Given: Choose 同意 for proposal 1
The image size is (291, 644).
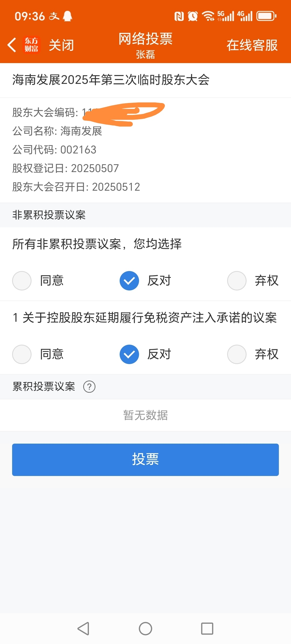Looking at the screenshot, I should point(22,354).
